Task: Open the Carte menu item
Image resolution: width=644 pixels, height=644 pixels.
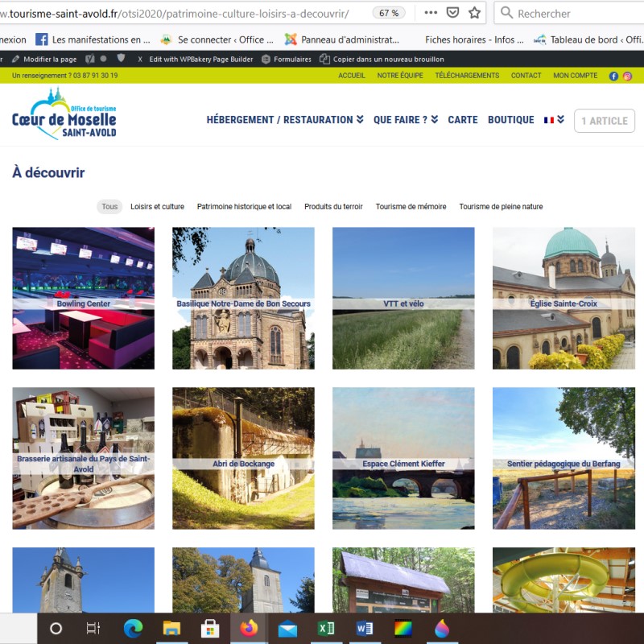Action: point(463,120)
